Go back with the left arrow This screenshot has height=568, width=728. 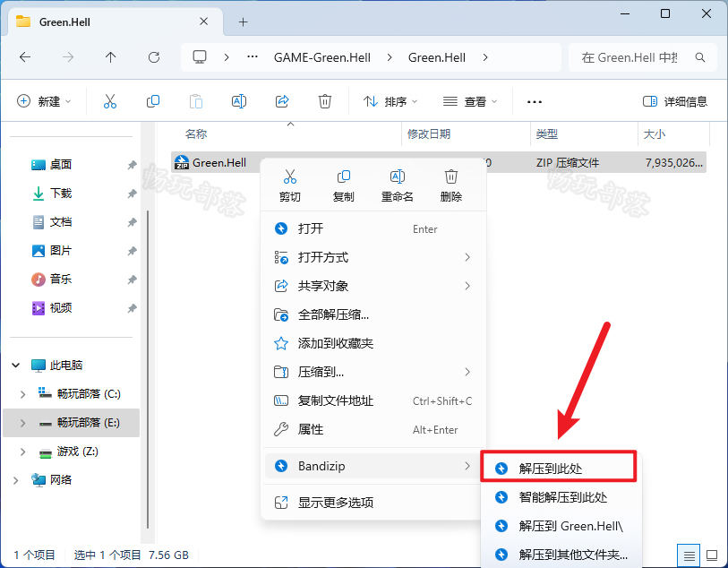click(25, 57)
